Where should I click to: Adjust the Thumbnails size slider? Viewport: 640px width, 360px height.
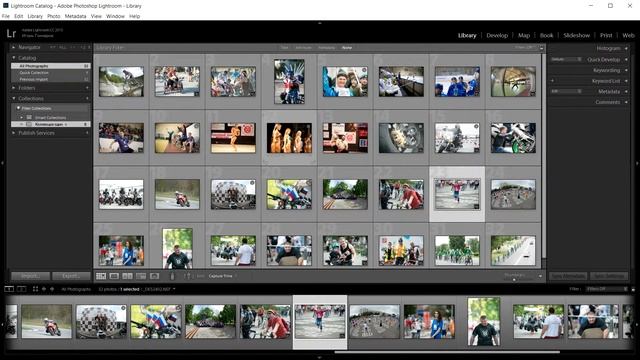(514, 280)
